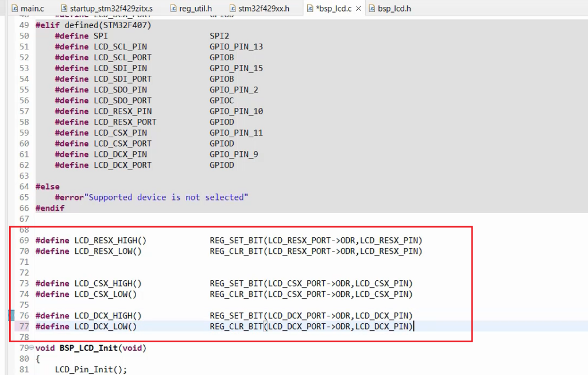Click GPIO_PIN_13 on the LCD_SCL_PIN line

[236, 47]
